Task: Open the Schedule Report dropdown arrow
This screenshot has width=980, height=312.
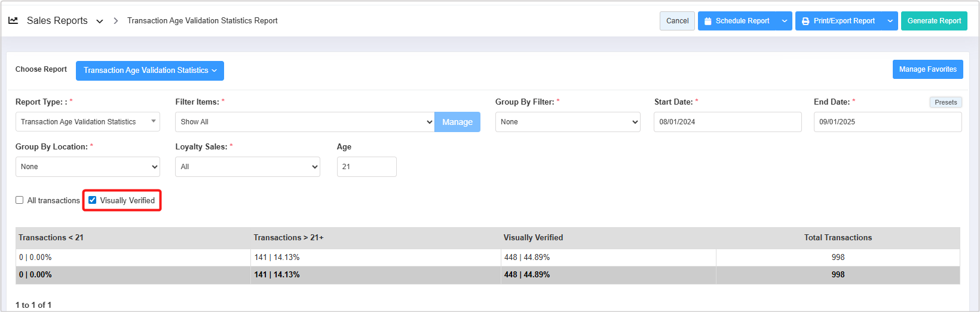Action: pos(784,21)
